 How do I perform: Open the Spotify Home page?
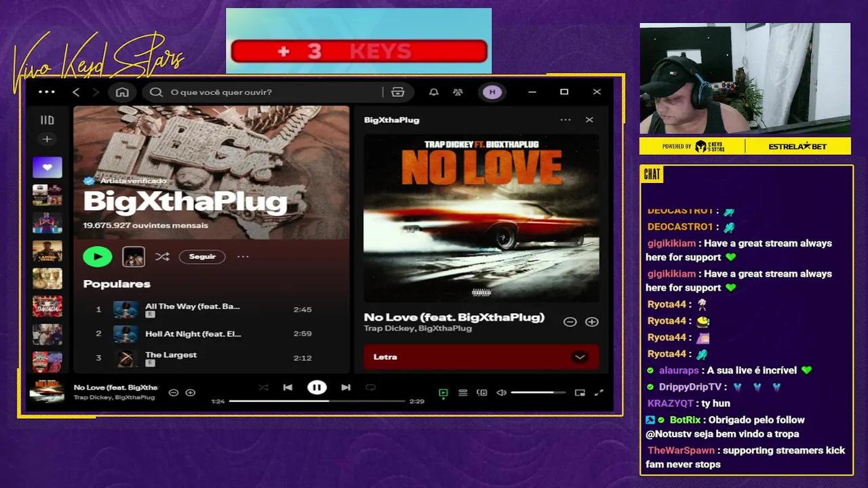pyautogui.click(x=122, y=92)
